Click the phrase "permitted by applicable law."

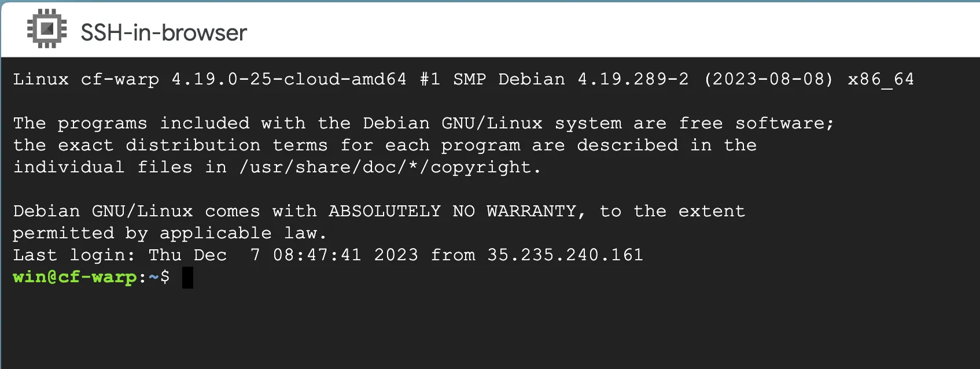click(x=170, y=233)
